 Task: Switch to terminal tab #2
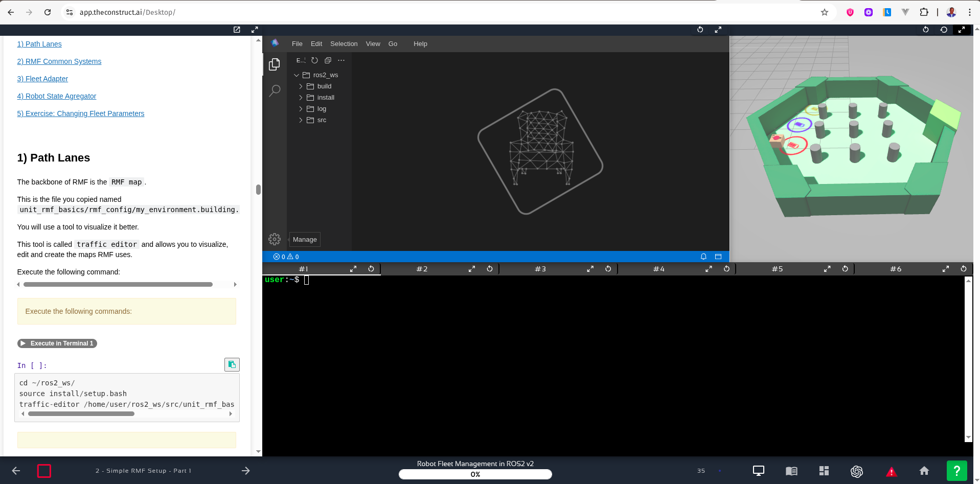[422, 269]
